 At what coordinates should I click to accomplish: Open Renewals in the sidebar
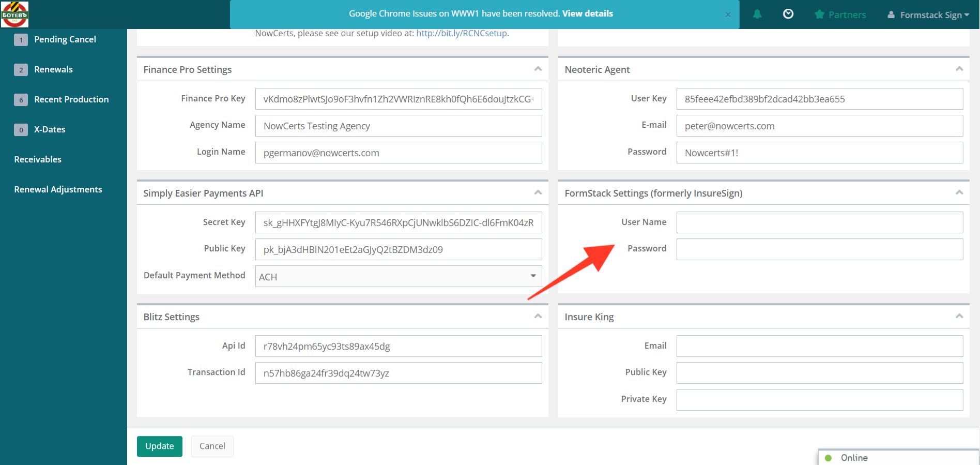[x=53, y=69]
